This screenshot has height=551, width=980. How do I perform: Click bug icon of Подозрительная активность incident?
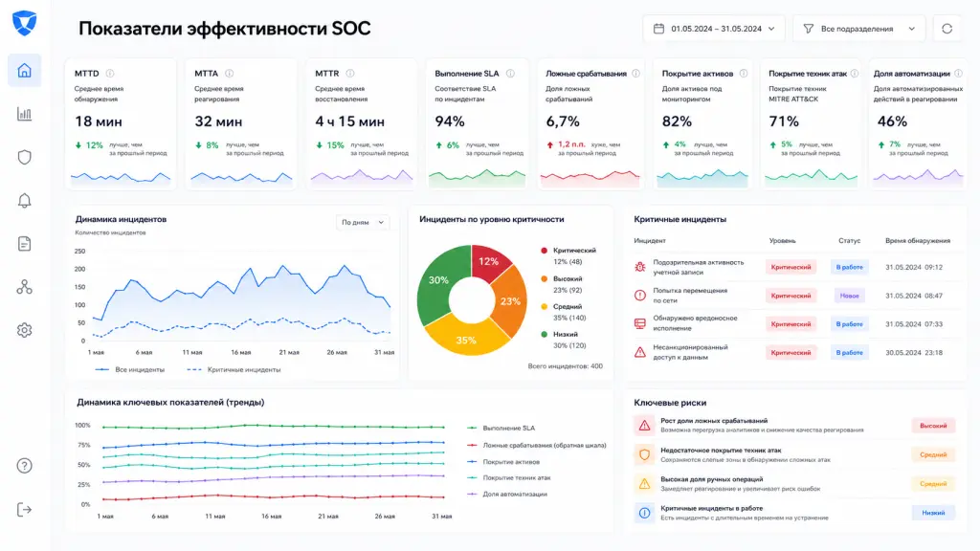click(640, 267)
